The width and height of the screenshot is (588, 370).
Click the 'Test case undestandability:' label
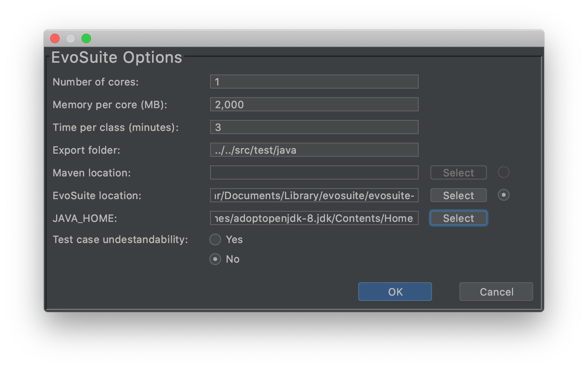[120, 239]
